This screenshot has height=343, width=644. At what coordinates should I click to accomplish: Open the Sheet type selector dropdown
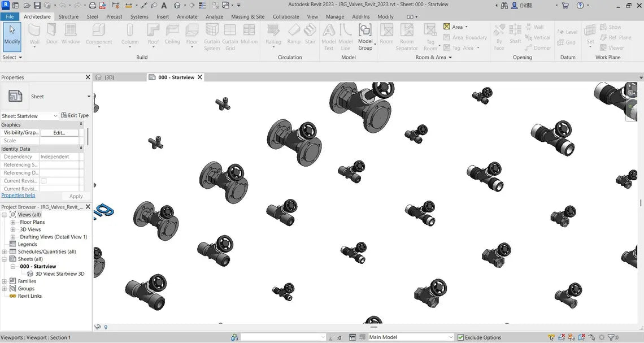(88, 97)
